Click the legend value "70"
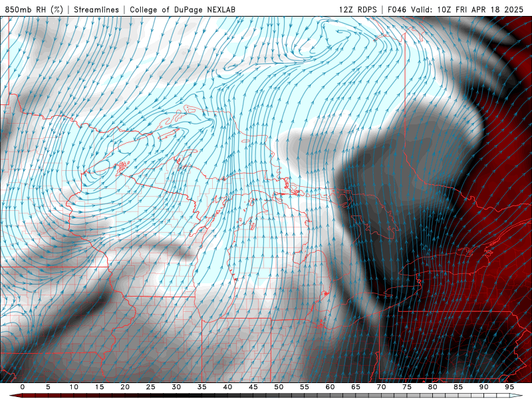Viewport: 532px width, 399px height. (x=381, y=387)
